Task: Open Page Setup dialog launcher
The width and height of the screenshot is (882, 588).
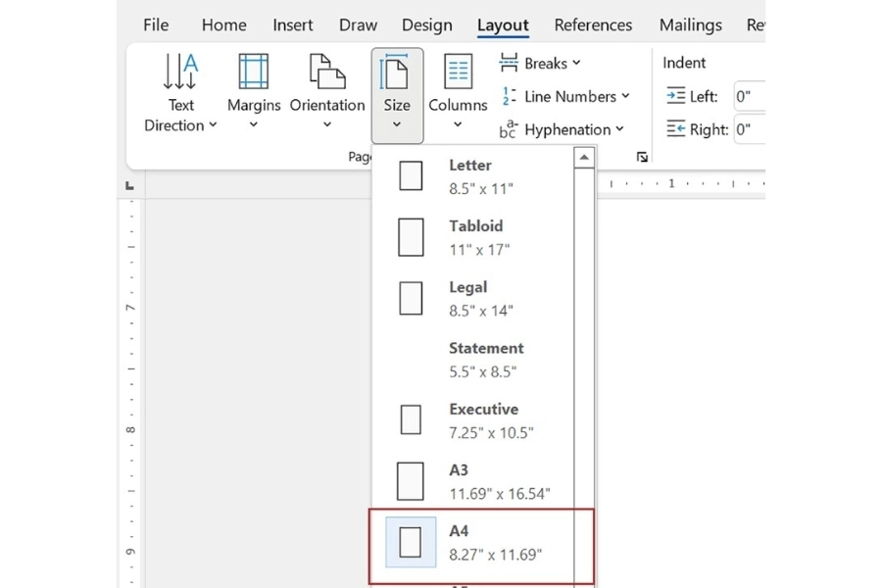Action: 642,157
